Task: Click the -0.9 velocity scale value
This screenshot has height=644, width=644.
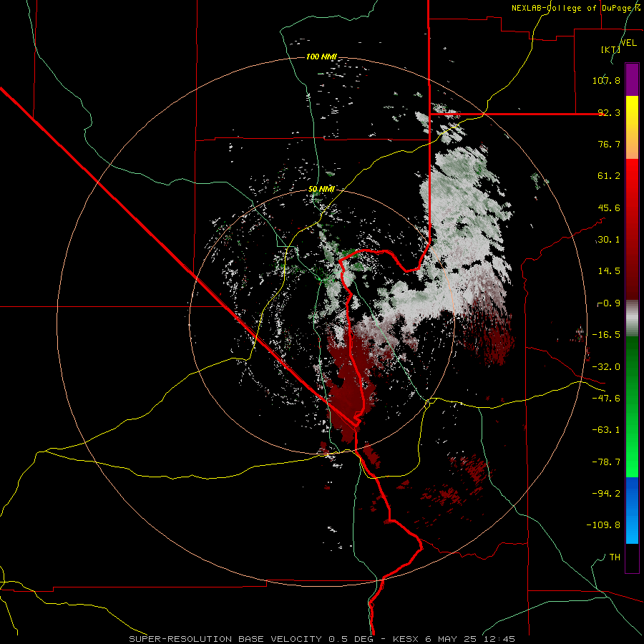Action: pos(609,303)
